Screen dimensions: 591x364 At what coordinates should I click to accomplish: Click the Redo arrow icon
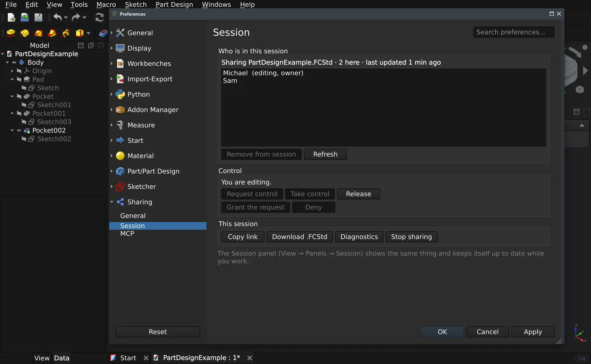pos(76,17)
